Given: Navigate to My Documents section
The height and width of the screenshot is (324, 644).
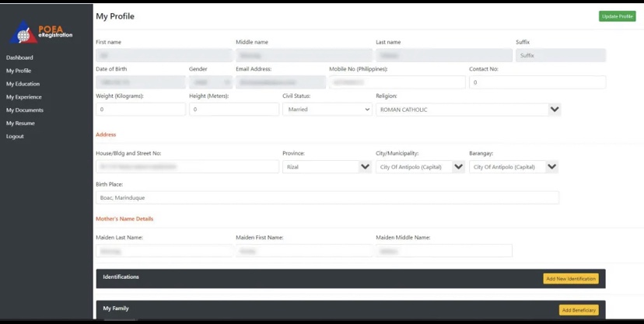Looking at the screenshot, I should pos(25,110).
